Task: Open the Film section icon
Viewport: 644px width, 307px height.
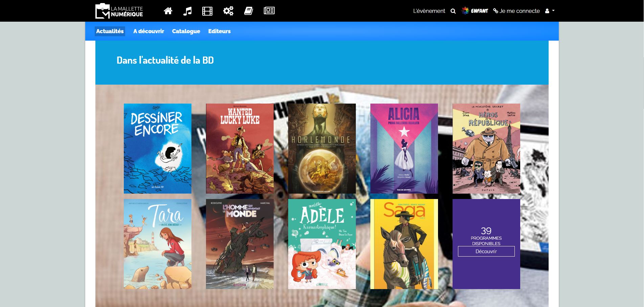Action: coord(207,11)
